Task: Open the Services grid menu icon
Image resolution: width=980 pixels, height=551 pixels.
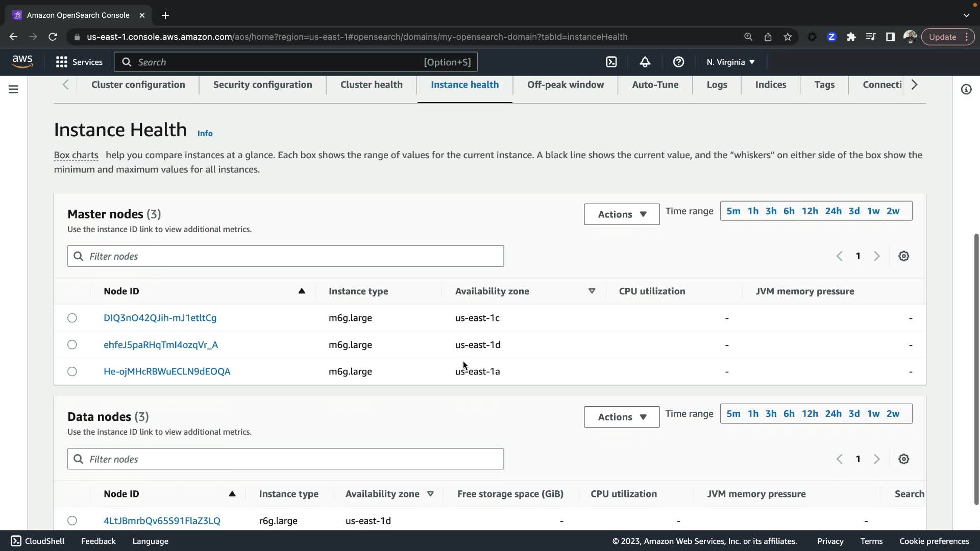Action: click(x=62, y=62)
